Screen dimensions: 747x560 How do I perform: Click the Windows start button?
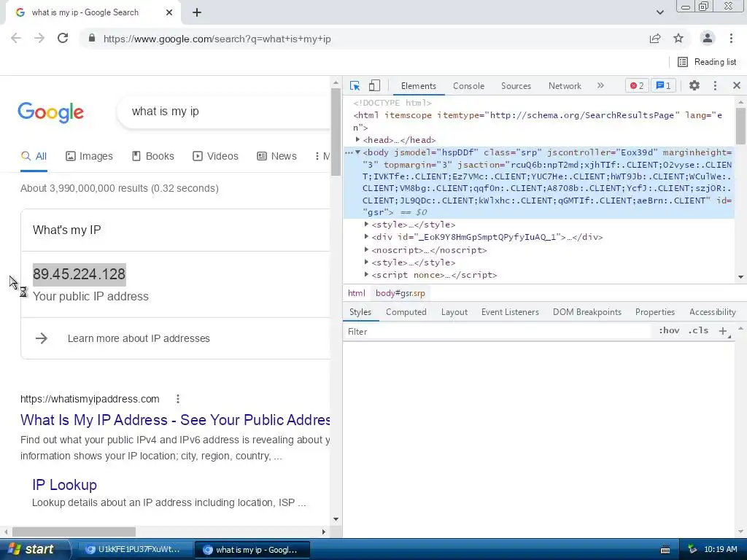34,549
